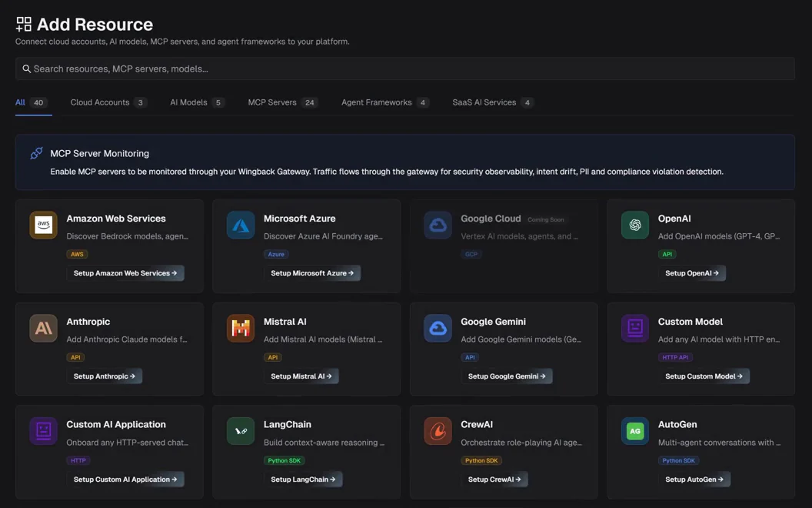Click the Add Resource page heading
Screen dimensions: 812x508
pos(95,25)
